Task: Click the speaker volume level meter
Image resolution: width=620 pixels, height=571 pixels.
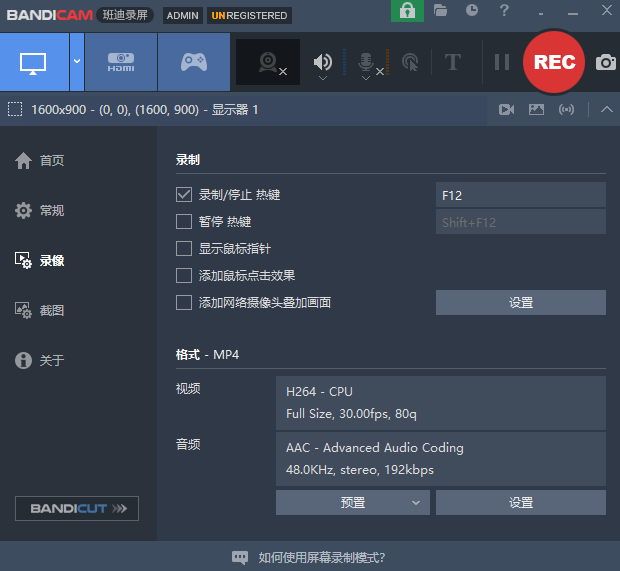Action: pos(344,62)
